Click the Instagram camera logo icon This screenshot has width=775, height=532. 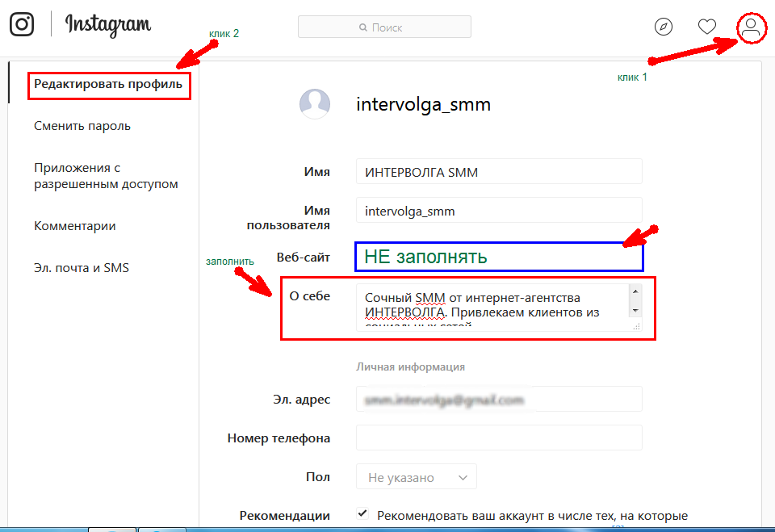(x=22, y=24)
